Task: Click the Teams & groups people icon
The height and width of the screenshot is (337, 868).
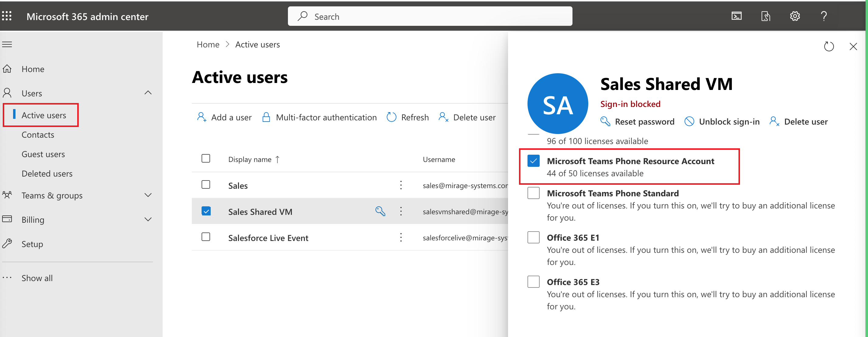Action: click(x=7, y=195)
